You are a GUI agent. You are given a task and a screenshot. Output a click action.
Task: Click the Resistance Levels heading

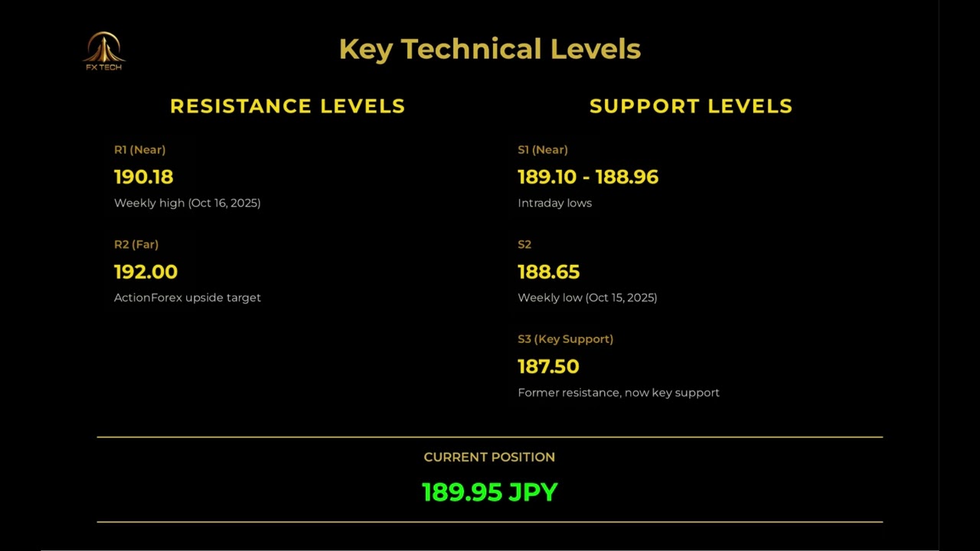click(x=287, y=106)
